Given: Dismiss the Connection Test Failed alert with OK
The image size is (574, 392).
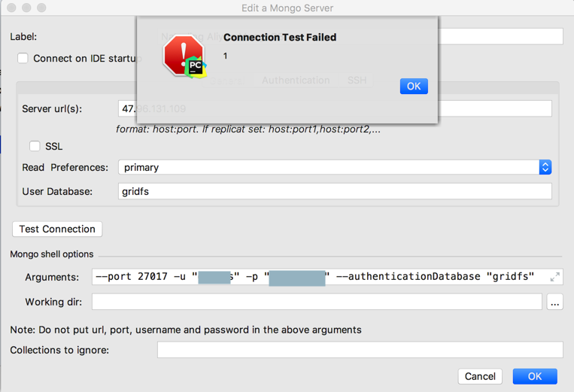Looking at the screenshot, I should pyautogui.click(x=414, y=86).
